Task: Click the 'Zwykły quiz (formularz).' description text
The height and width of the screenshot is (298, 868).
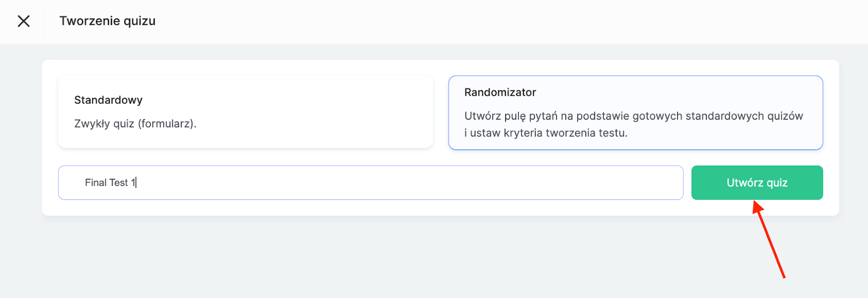Action: [x=135, y=124]
